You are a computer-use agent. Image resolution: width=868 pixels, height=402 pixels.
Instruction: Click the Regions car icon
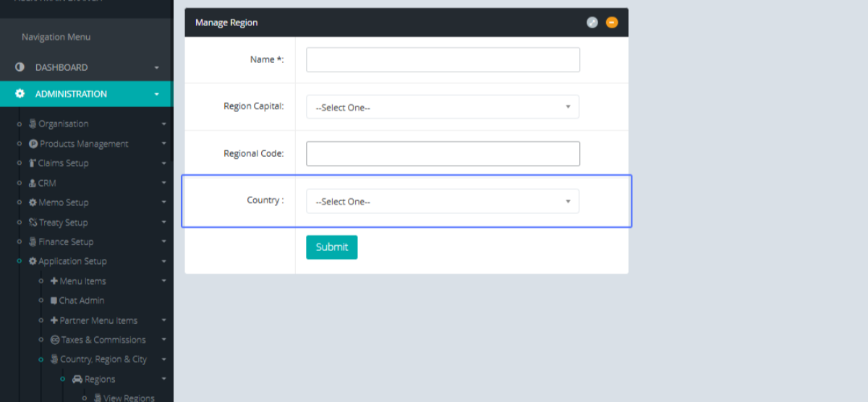pyautogui.click(x=77, y=379)
